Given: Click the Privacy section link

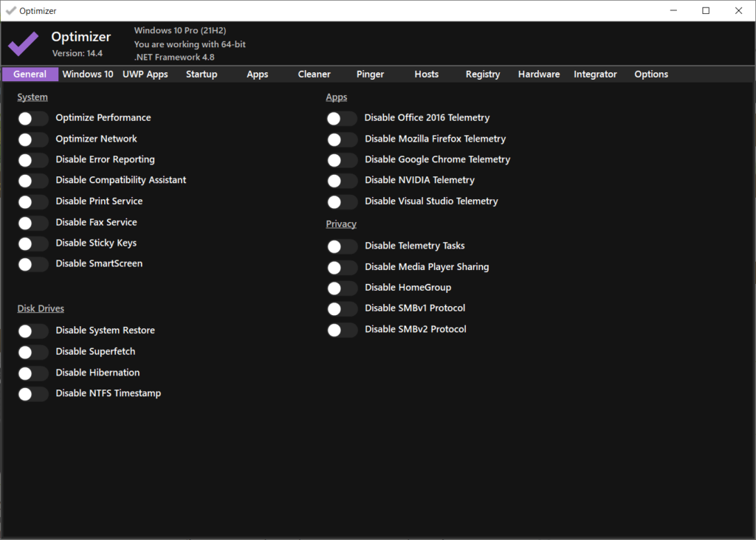Looking at the screenshot, I should coord(341,224).
